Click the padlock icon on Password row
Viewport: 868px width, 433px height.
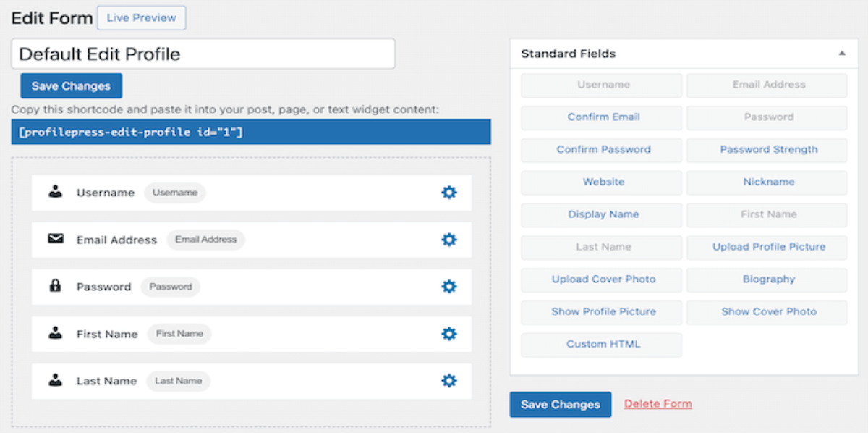[x=55, y=286]
